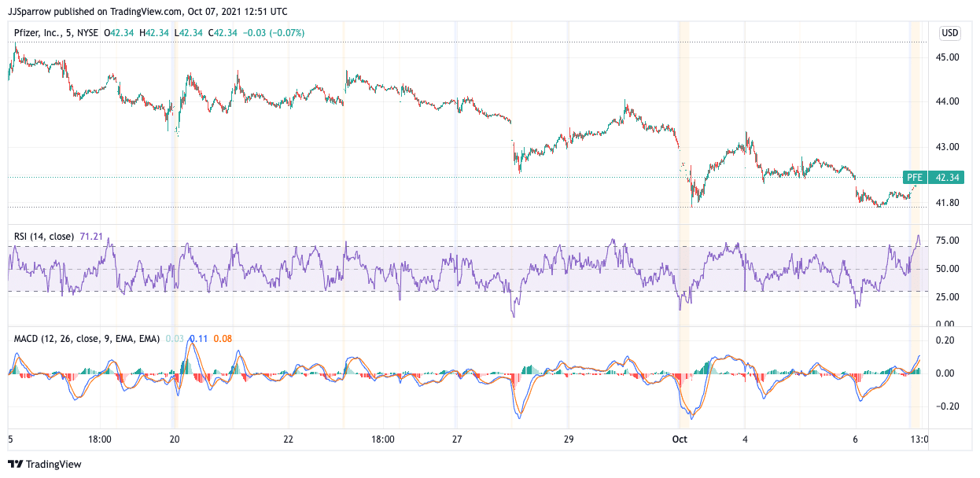Image resolution: width=980 pixels, height=478 pixels.
Task: Click the price change −0.03 (−0.07%)
Action: point(274,33)
